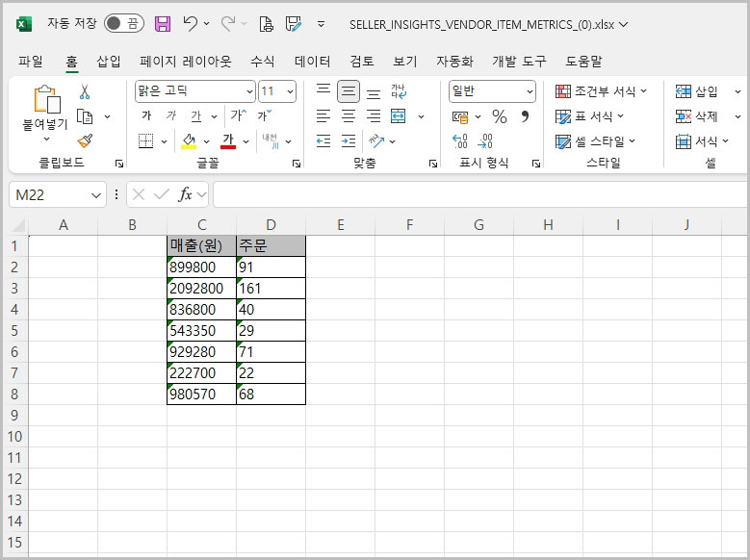Viewport: 750px width, 560px height.
Task: Click the Name Box showing M22
Action: (x=58, y=194)
